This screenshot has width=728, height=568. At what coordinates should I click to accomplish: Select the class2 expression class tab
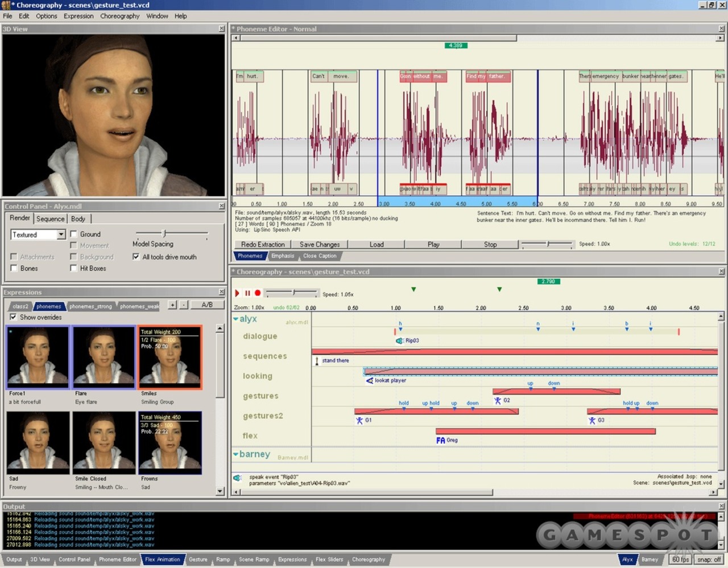click(x=20, y=306)
